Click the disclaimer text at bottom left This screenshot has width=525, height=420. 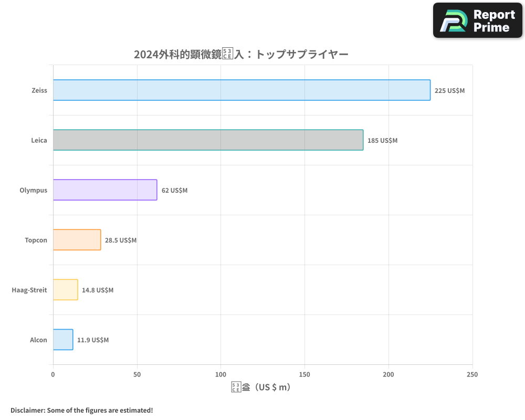click(81, 411)
